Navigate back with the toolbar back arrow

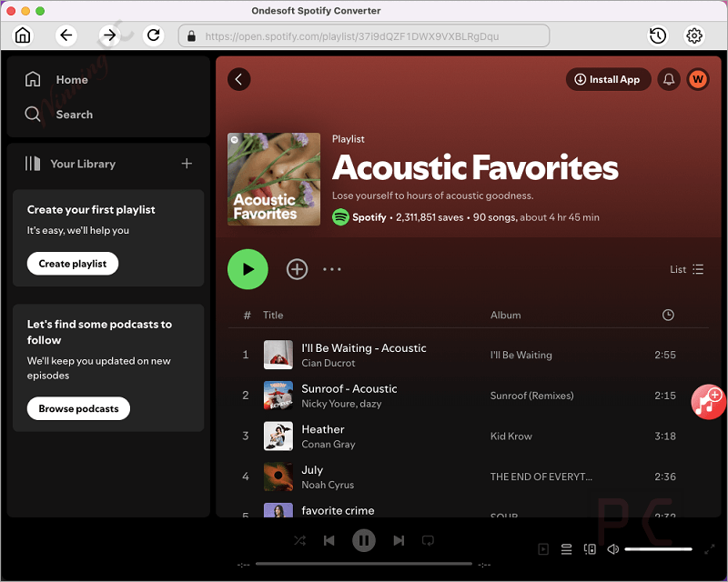click(x=66, y=35)
